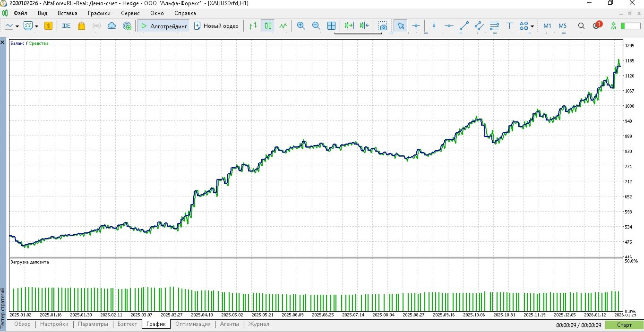Click the 2025.04.10 date axis label

[202, 315]
